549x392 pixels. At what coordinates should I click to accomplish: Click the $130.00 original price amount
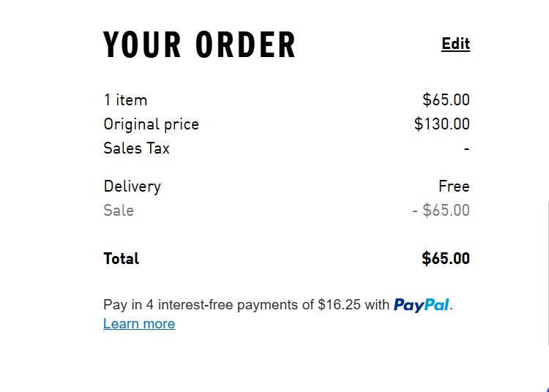(x=441, y=124)
